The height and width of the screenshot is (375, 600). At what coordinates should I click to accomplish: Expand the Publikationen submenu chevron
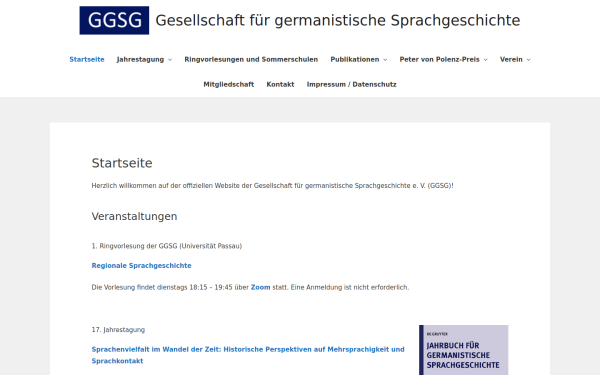point(385,60)
